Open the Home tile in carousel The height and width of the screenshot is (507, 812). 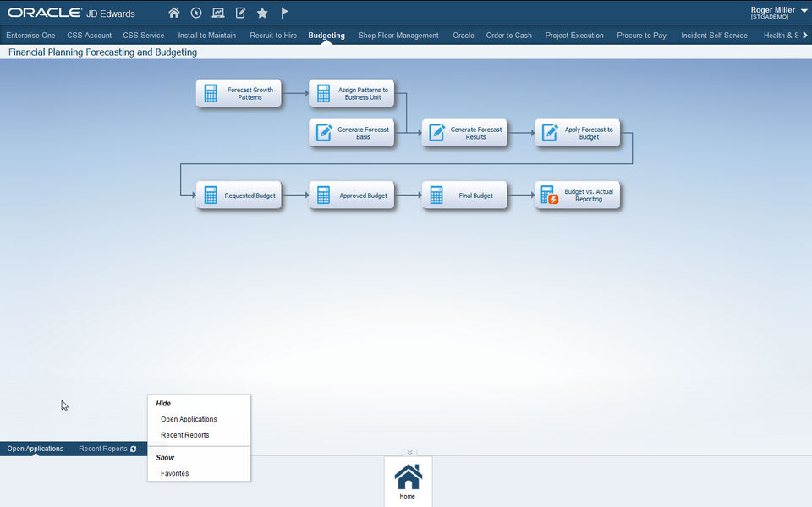[408, 482]
